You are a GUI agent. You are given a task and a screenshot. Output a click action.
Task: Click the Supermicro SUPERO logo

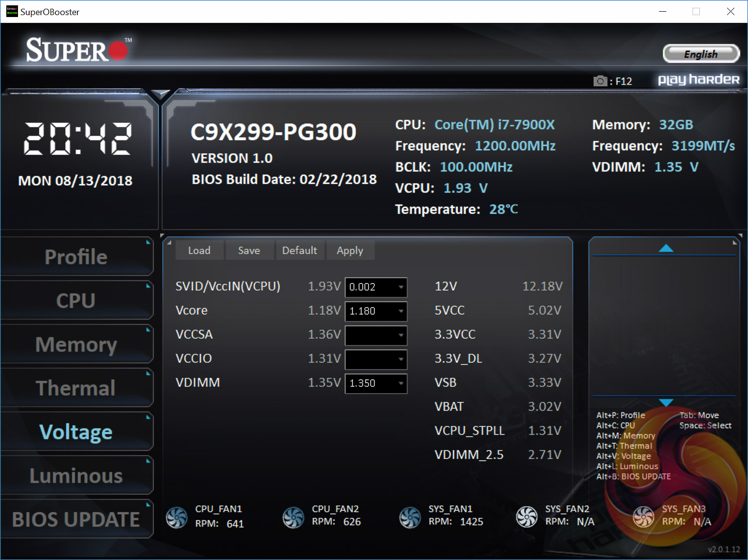(78, 50)
